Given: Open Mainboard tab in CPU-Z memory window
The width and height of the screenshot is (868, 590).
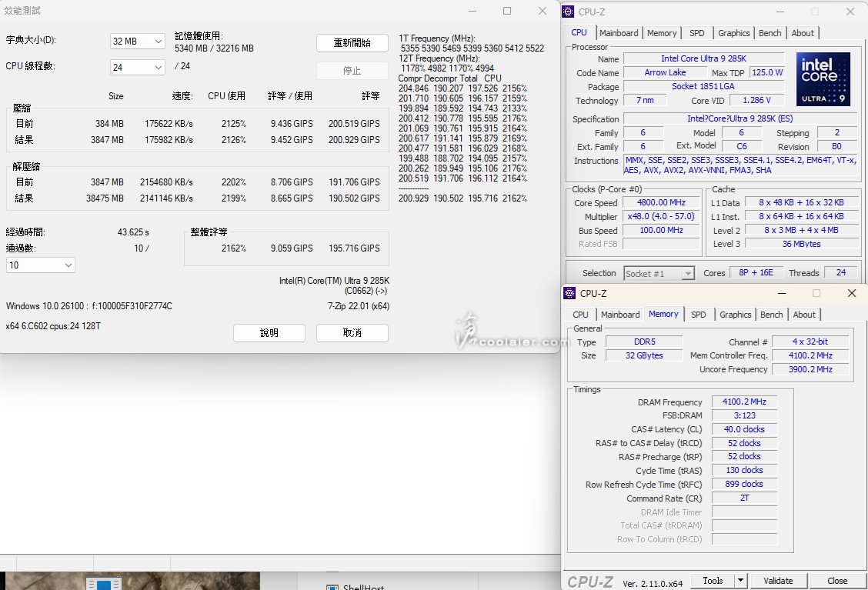Looking at the screenshot, I should point(620,315).
